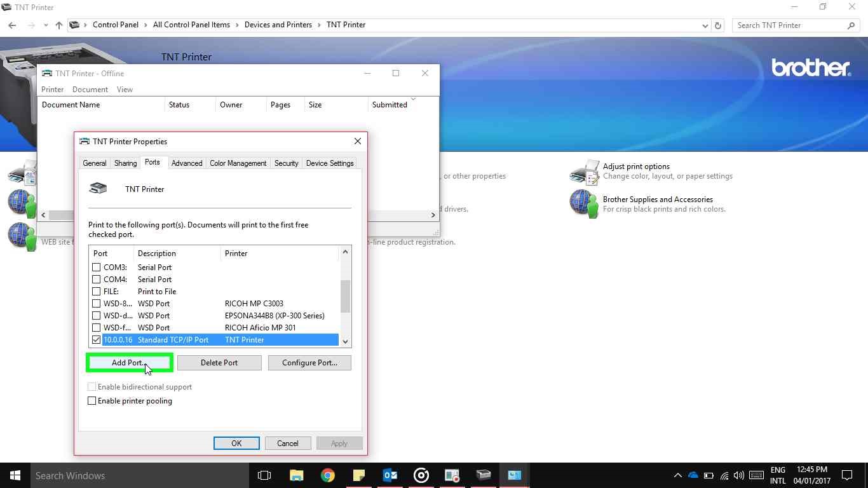
Task: Click the Port column header
Action: tap(111, 254)
